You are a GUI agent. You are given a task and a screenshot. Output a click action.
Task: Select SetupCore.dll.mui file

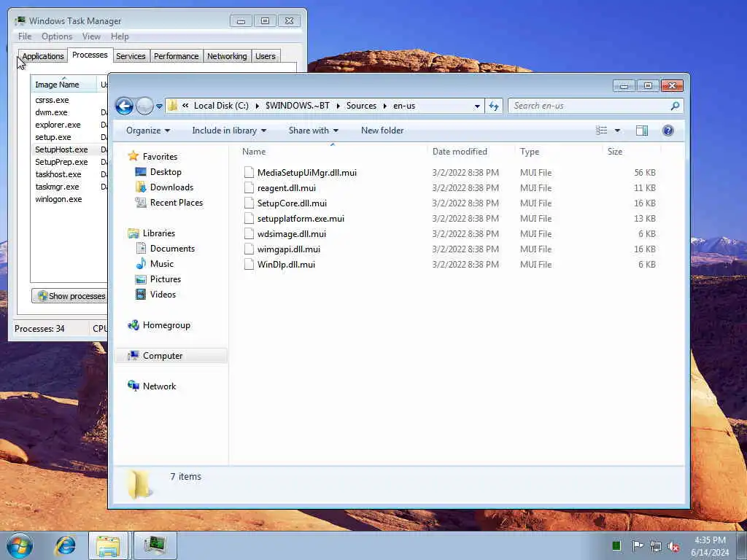[292, 203]
